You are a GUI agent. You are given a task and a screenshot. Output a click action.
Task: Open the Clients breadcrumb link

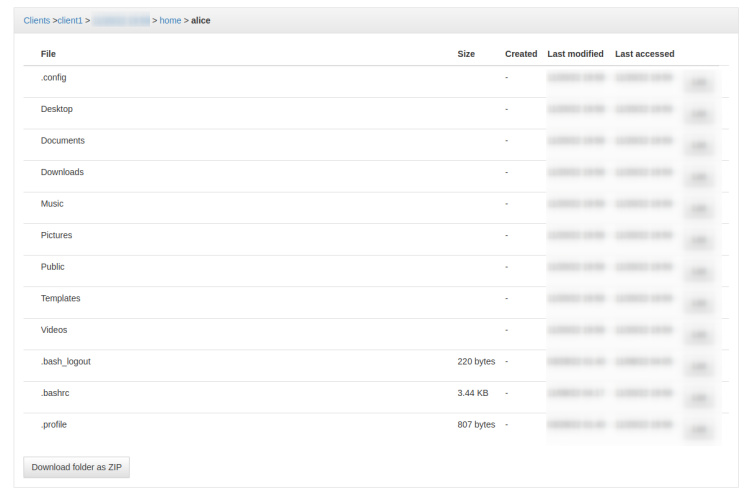tap(37, 20)
